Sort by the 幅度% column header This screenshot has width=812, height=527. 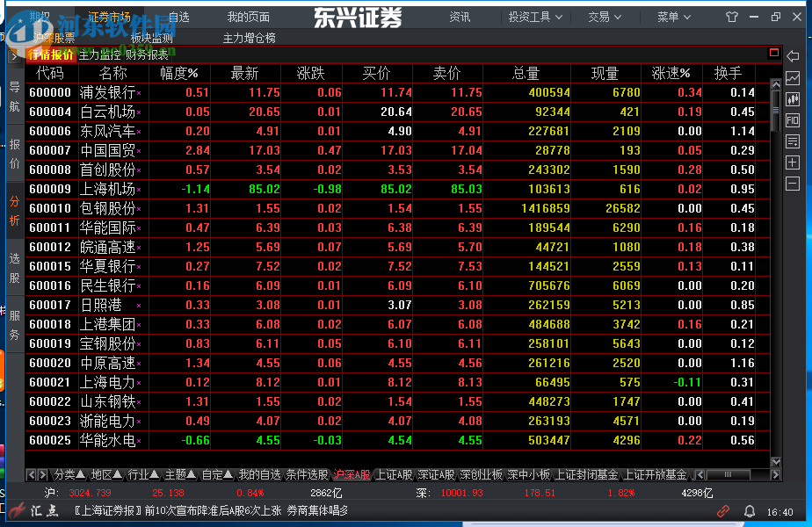coord(179,74)
